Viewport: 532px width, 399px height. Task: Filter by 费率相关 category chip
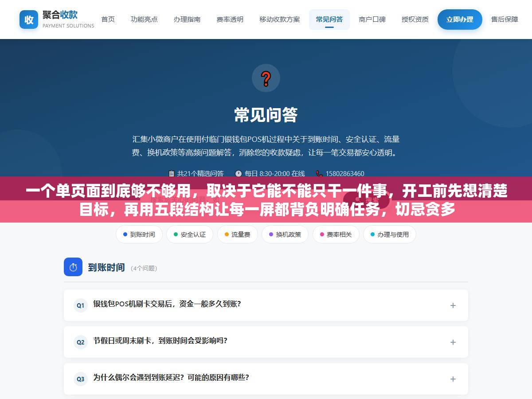[336, 235]
